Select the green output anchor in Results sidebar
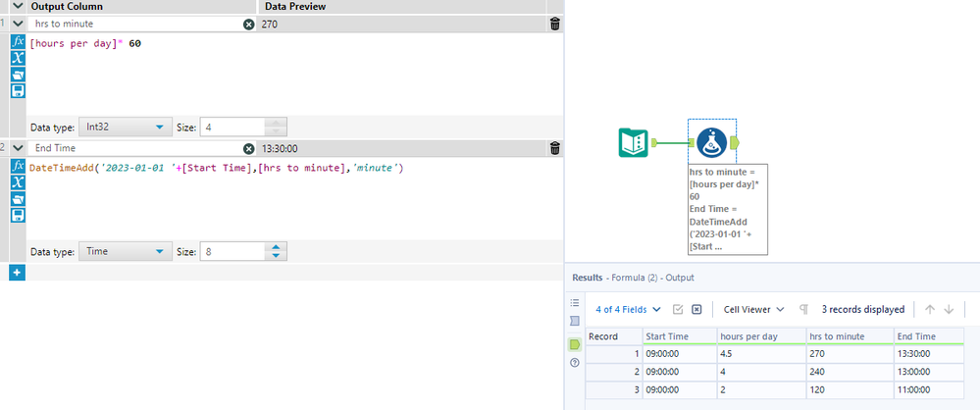The width and height of the screenshot is (980, 410). (x=575, y=344)
